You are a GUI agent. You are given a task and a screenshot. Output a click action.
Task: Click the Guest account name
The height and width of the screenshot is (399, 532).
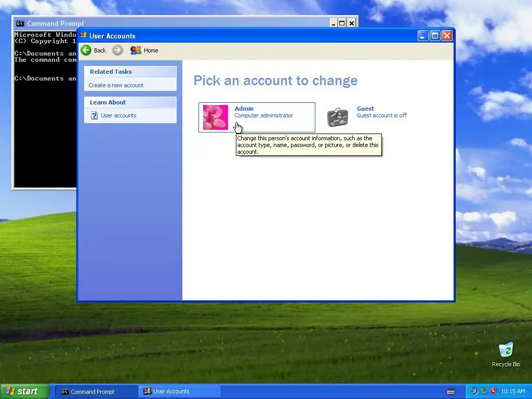click(x=365, y=109)
